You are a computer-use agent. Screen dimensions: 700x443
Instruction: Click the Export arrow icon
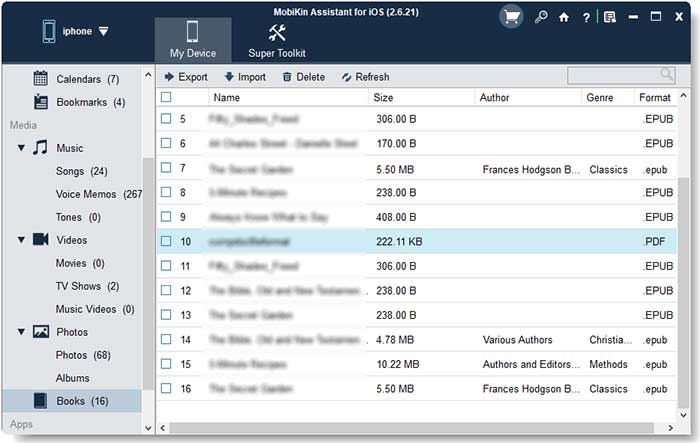tap(169, 77)
